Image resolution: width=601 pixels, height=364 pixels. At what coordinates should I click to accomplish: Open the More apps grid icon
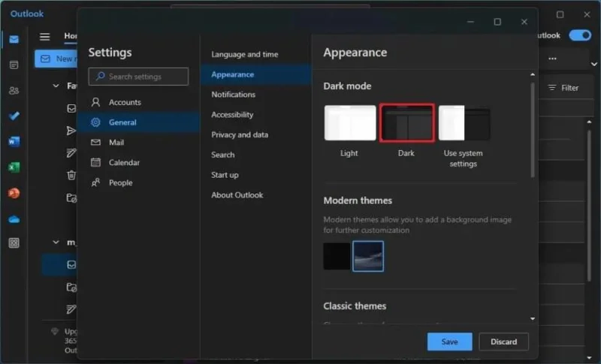click(14, 243)
